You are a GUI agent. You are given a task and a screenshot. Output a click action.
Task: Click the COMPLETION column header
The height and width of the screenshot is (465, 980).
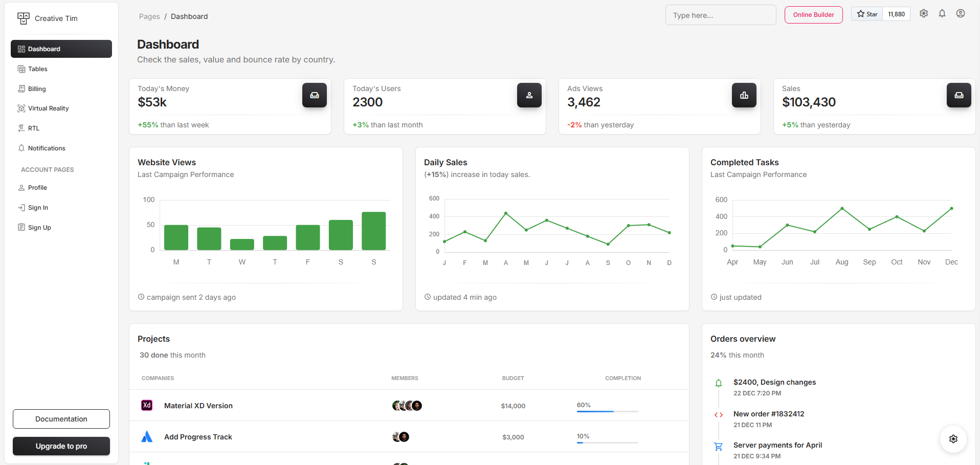click(623, 379)
